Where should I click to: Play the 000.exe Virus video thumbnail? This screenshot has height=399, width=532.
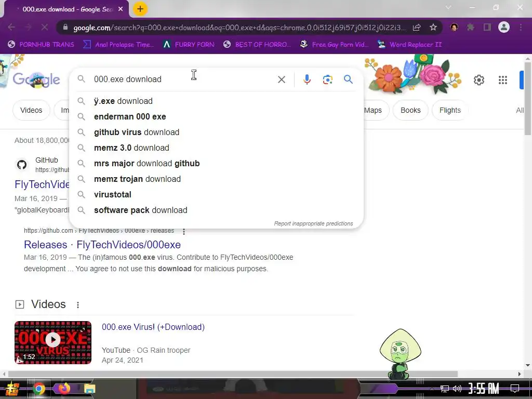(x=53, y=343)
